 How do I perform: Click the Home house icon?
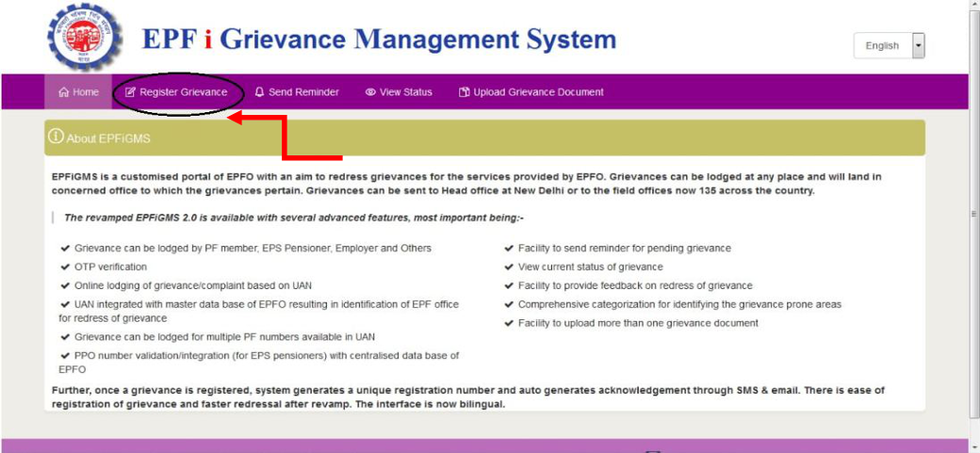(63, 92)
